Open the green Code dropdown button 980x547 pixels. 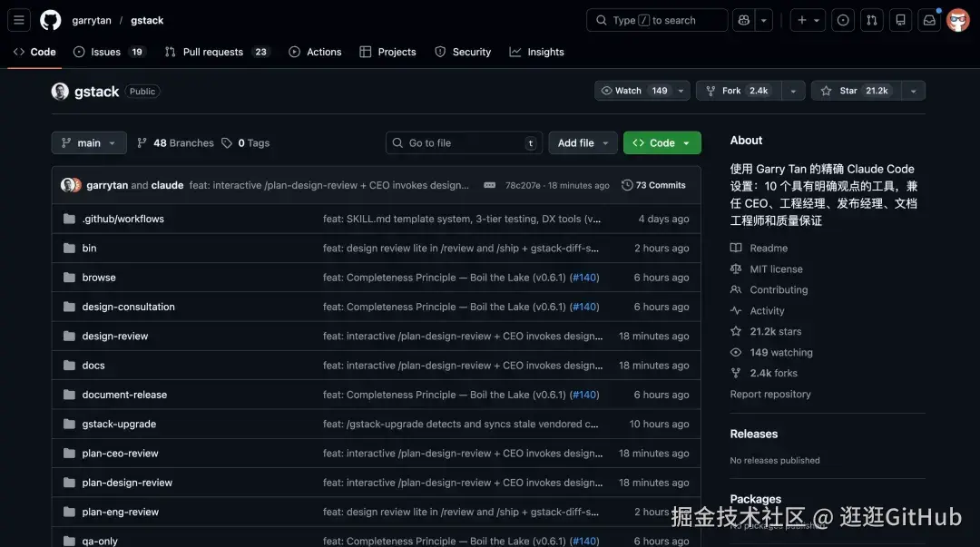pos(661,142)
